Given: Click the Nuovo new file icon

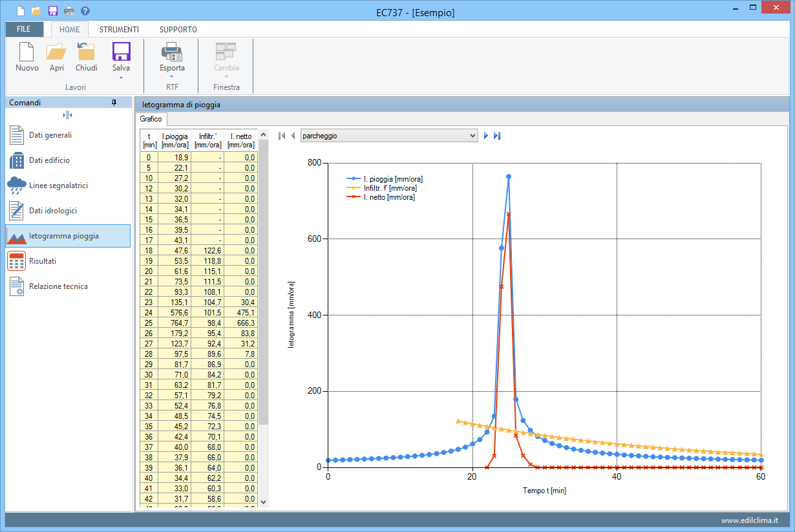Looking at the screenshot, I should click(26, 52).
